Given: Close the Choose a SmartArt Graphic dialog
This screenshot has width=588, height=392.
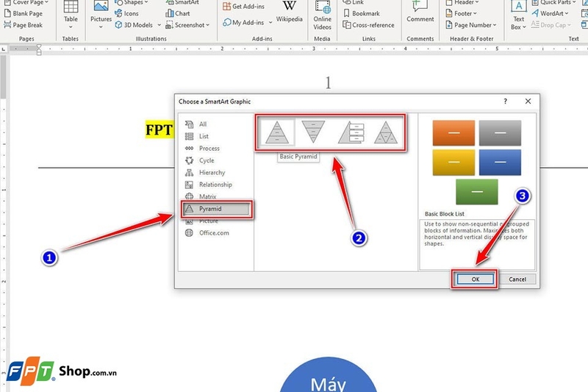Looking at the screenshot, I should tap(528, 101).
